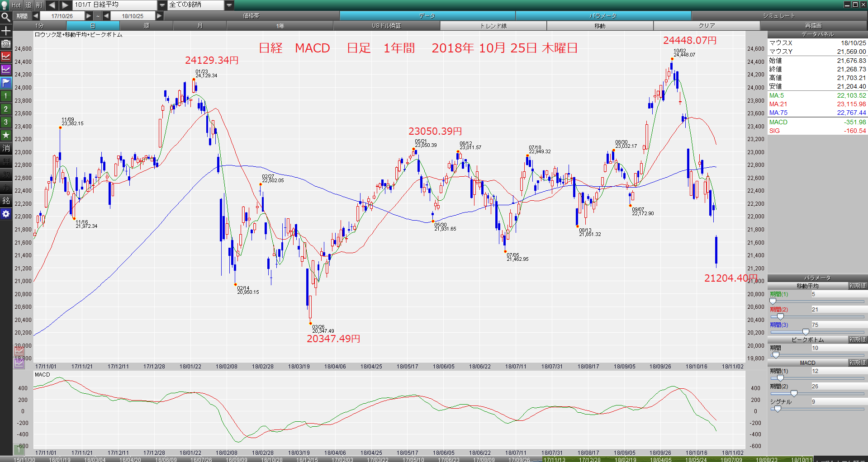Toggle the 移動 move mode

600,26
